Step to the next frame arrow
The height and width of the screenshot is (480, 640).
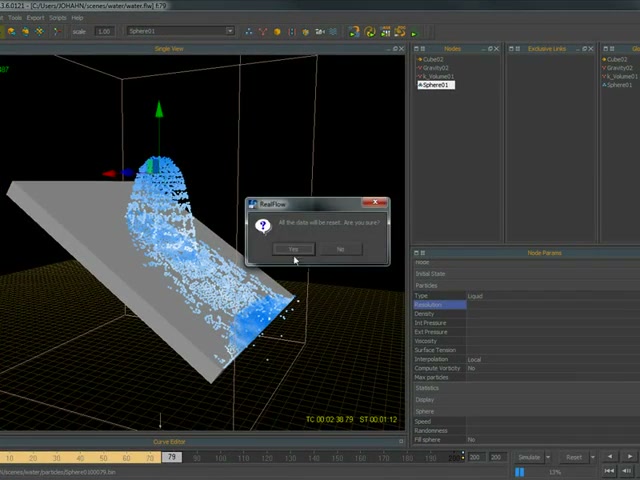point(629,456)
